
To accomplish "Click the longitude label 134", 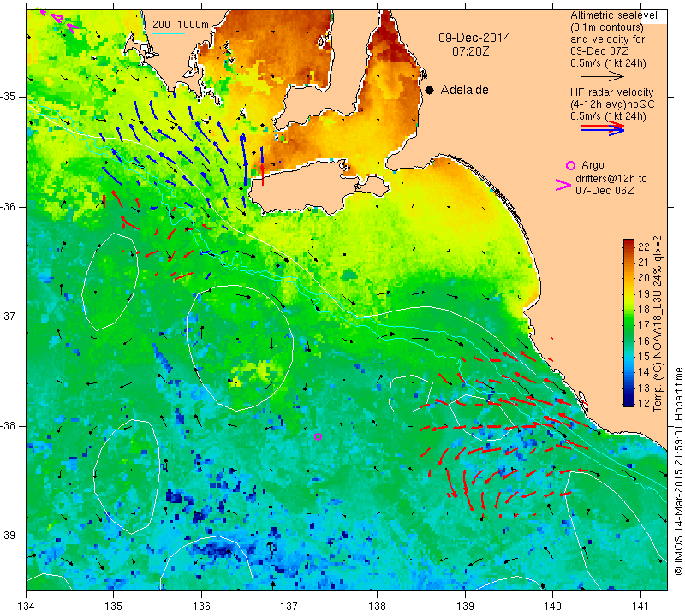I will (x=27, y=606).
